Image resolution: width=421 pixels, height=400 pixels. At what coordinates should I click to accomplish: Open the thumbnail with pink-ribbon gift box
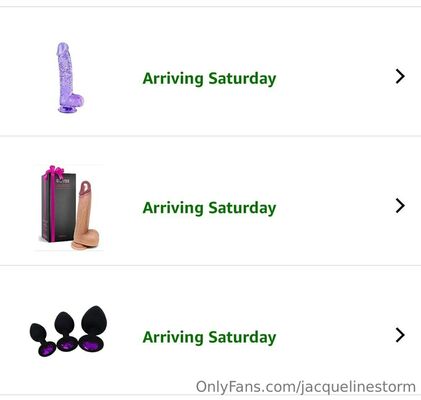point(69,207)
